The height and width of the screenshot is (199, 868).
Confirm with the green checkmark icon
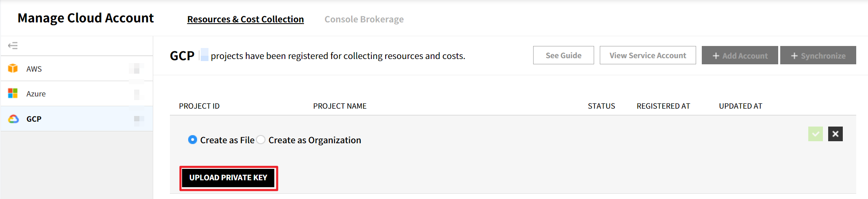[815, 134]
